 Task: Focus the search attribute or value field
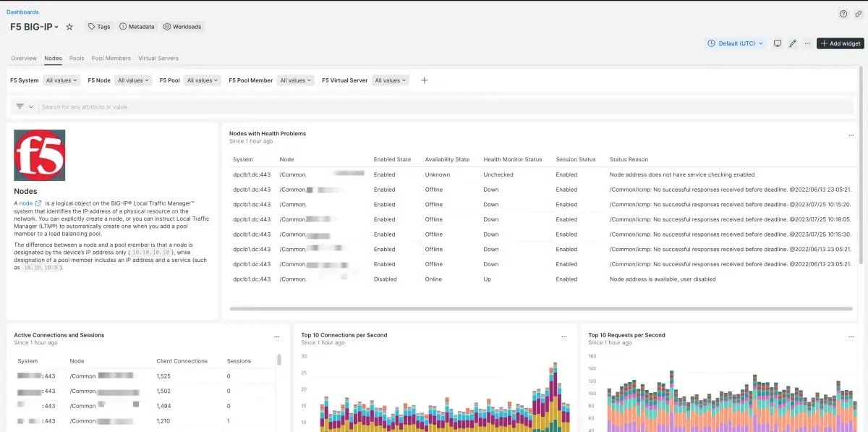[289, 106]
